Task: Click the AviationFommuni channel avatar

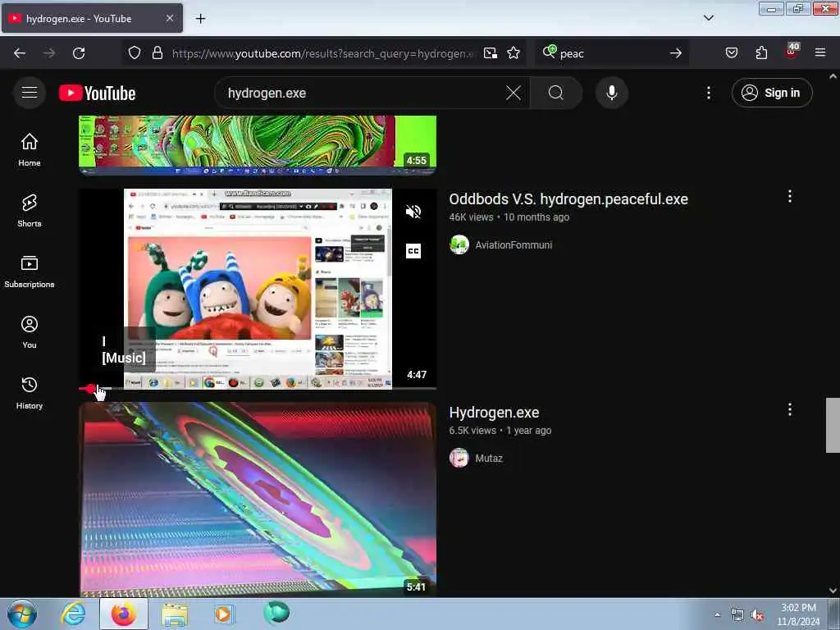Action: click(459, 244)
